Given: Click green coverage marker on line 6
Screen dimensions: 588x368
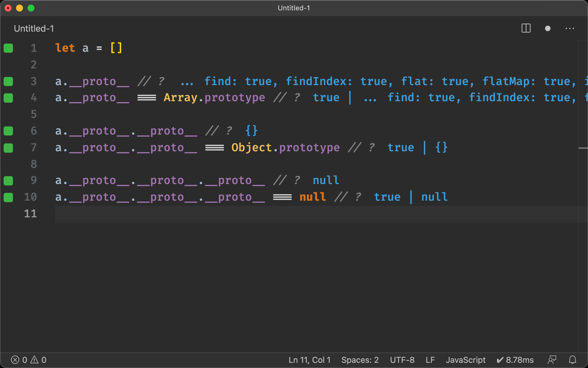Looking at the screenshot, I should pyautogui.click(x=8, y=131).
